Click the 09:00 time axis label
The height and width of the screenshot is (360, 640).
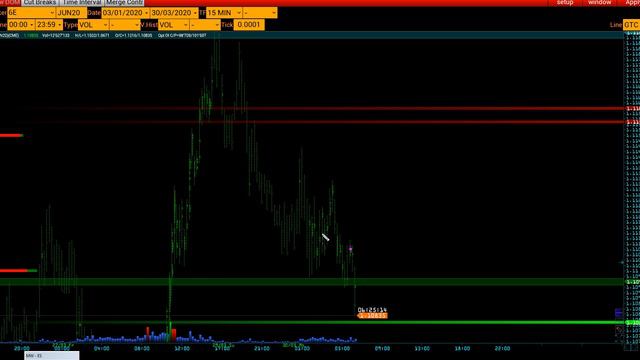coord(382,349)
